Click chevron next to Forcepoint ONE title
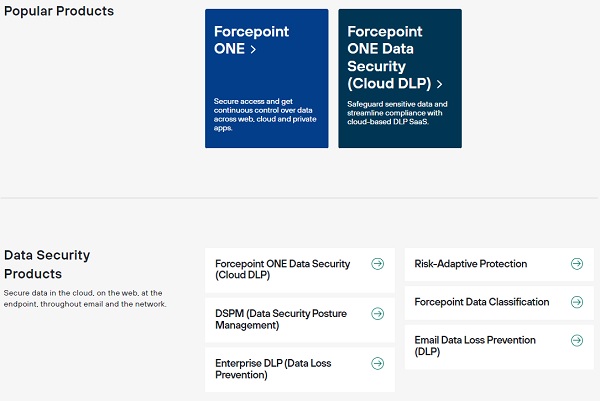 (253, 49)
